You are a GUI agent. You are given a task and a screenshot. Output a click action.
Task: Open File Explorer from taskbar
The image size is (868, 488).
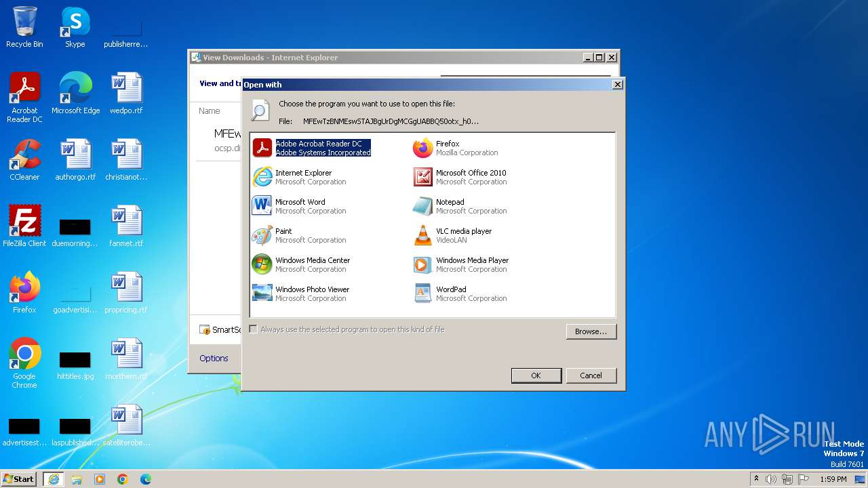[77, 479]
